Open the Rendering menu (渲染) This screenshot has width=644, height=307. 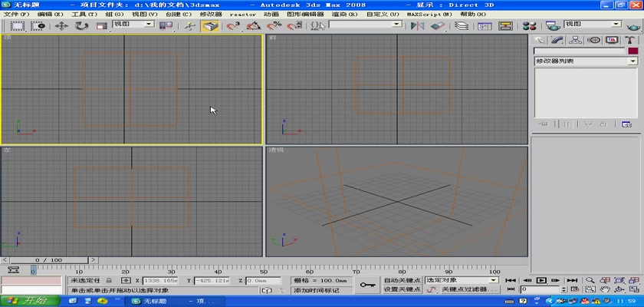344,14
